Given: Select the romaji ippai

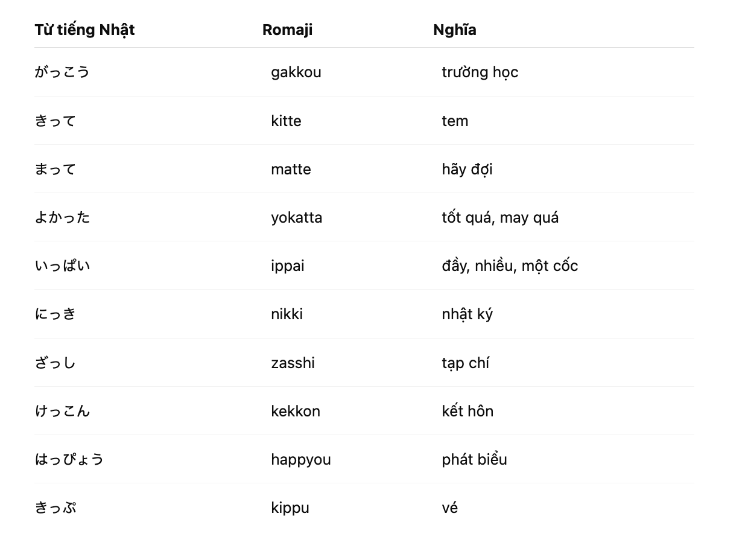Looking at the screenshot, I should tap(288, 266).
